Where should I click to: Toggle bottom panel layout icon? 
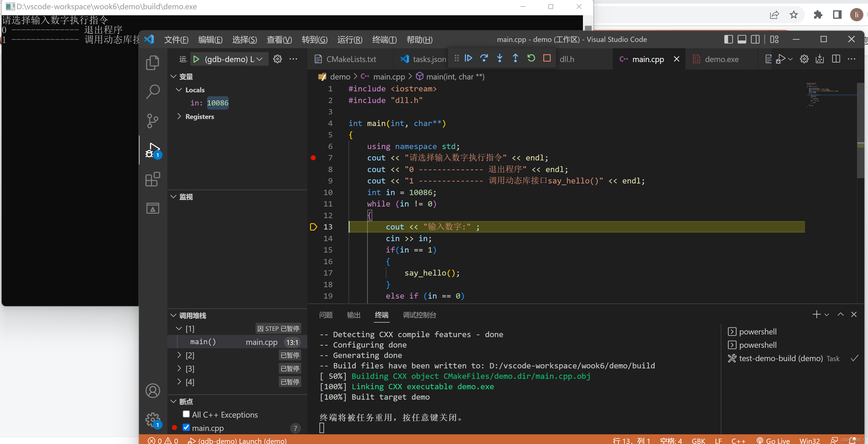point(742,40)
